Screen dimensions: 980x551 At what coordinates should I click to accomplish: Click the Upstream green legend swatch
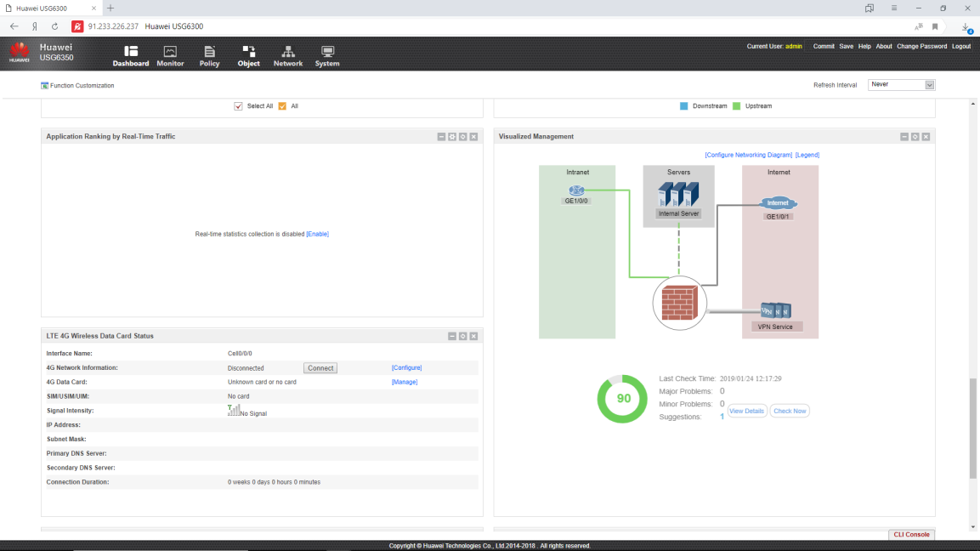tap(736, 106)
